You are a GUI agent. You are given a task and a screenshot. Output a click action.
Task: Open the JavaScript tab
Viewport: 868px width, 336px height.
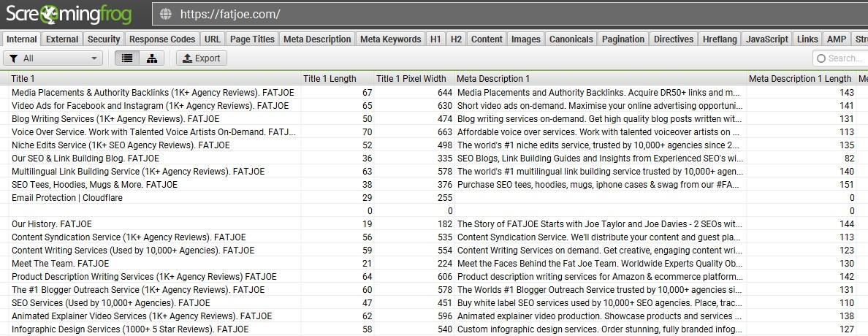766,39
